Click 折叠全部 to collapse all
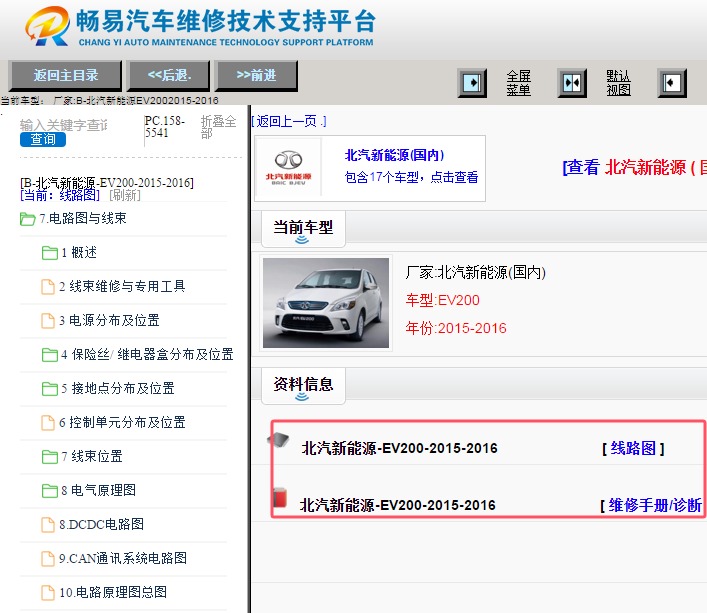Screen dimensions: 707x613 [x=218, y=127]
